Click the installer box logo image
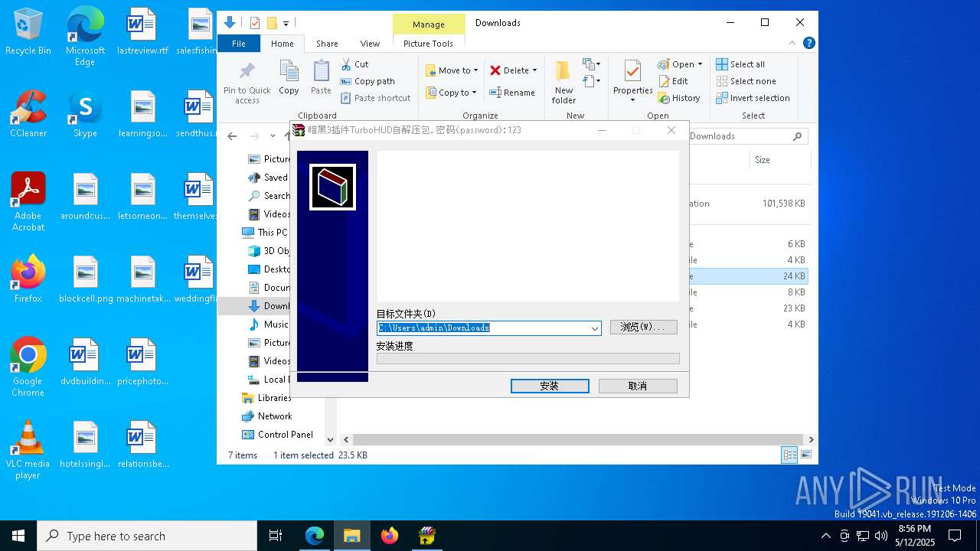 click(x=332, y=187)
